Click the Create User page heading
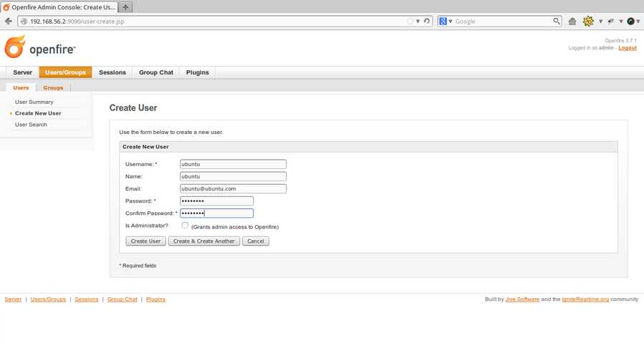This screenshot has height=351, width=644. 133,108
